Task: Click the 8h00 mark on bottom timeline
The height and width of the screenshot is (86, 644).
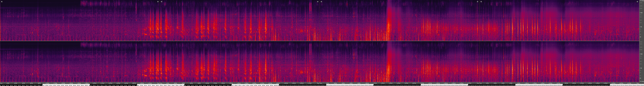Action: [x=185, y=85]
